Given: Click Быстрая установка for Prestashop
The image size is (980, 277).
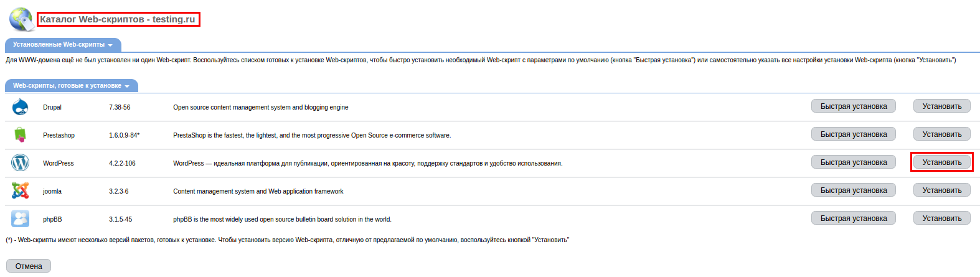Looking at the screenshot, I should (x=853, y=134).
